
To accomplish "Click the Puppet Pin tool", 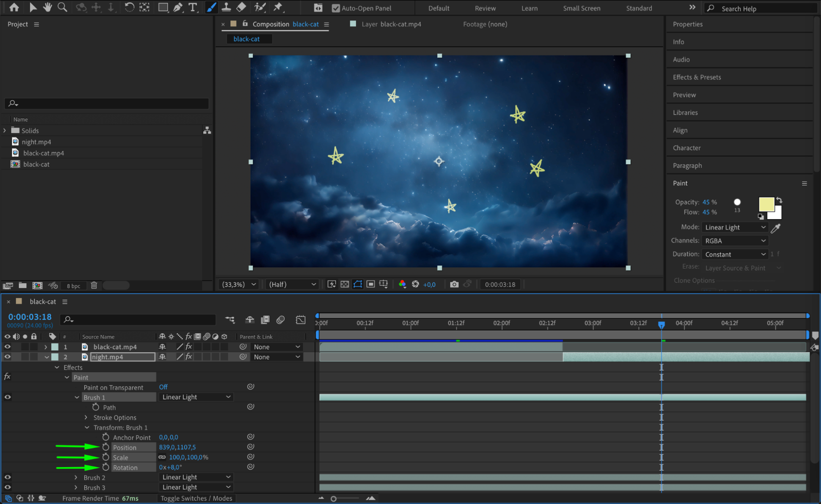I will (x=278, y=7).
